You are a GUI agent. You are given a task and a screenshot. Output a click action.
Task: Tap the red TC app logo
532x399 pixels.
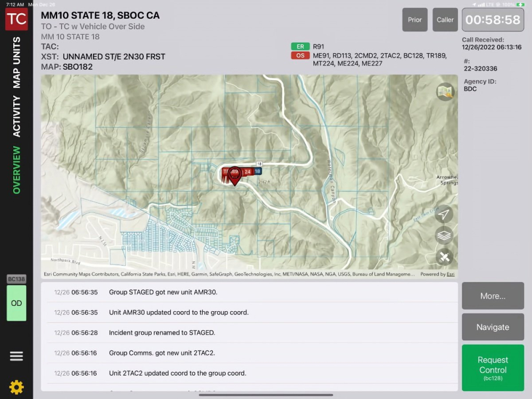point(16,19)
